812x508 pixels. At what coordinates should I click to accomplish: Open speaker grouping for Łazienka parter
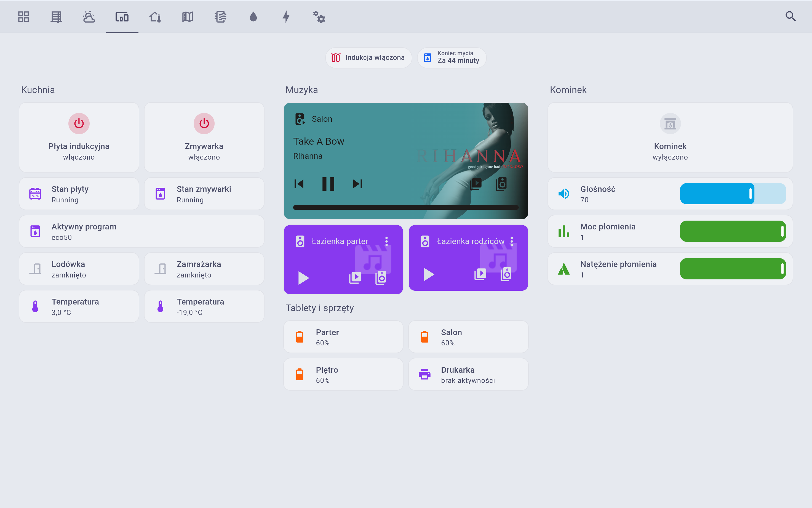click(x=381, y=278)
